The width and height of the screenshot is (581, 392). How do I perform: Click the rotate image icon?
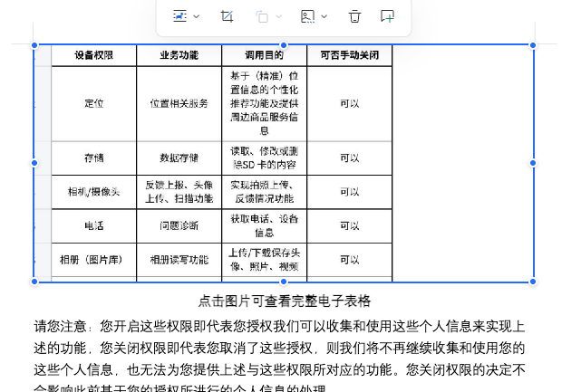[x=262, y=16]
